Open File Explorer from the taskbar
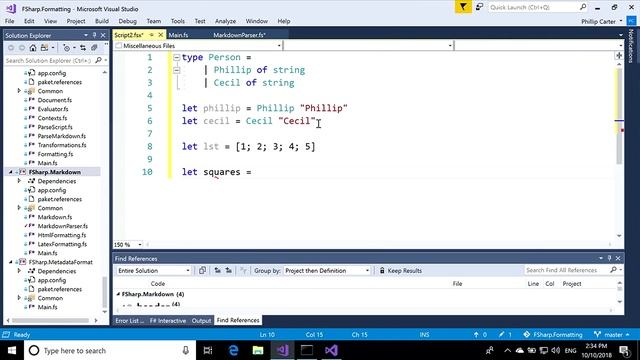This screenshot has height=360, width=640. 258,350
